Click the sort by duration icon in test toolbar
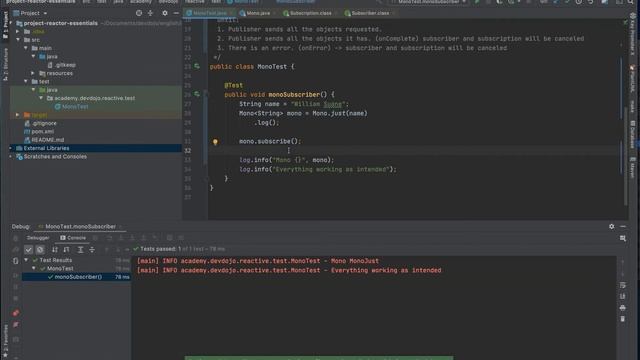 point(66,249)
